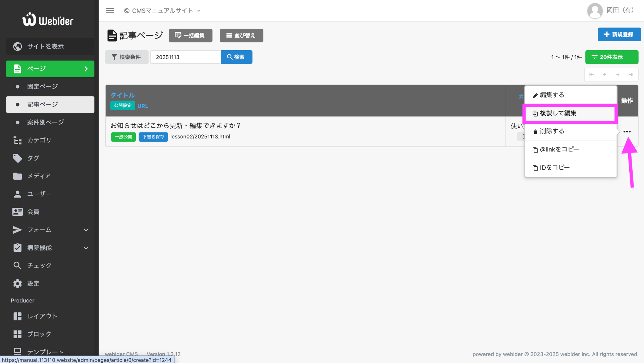Expand the フォーム submenu chevron
The width and height of the screenshot is (644, 363).
(x=86, y=230)
